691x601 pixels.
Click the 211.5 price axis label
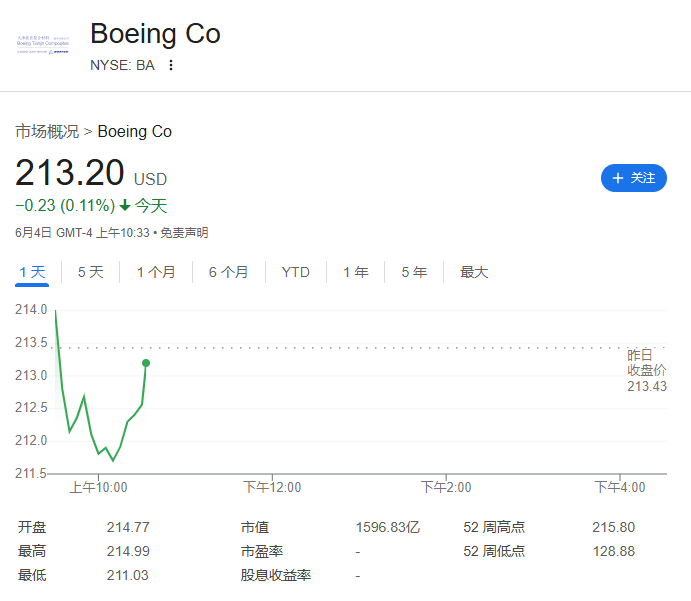pyautogui.click(x=31, y=474)
